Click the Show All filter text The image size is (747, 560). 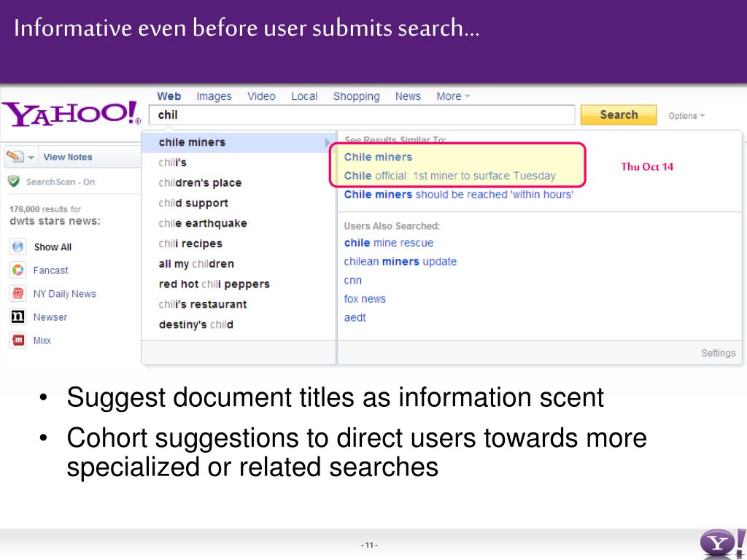[x=53, y=247]
